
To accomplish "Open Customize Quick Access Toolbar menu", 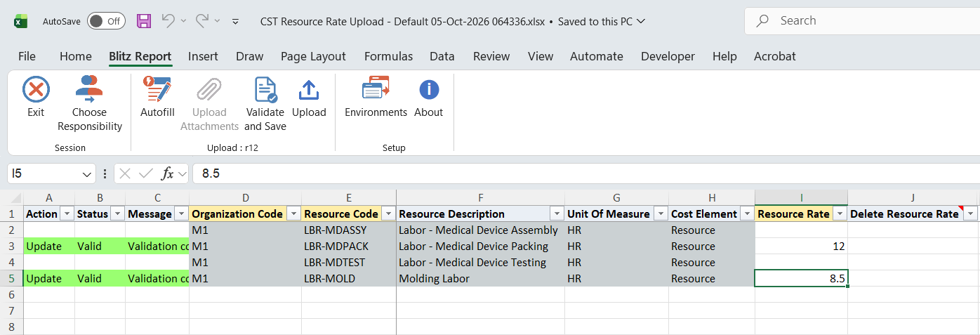I will [x=236, y=22].
